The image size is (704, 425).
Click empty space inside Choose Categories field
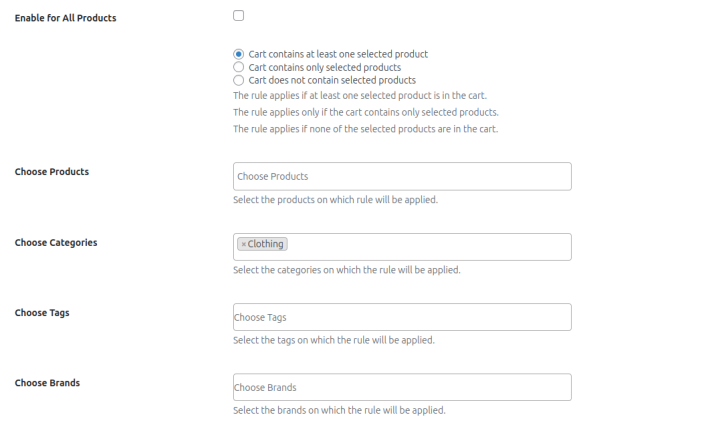[430, 246]
